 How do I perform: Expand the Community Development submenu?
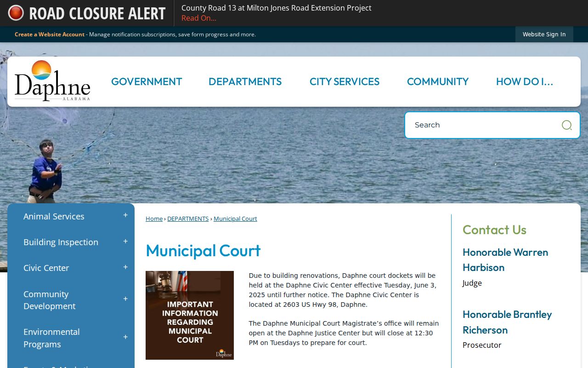(125, 299)
